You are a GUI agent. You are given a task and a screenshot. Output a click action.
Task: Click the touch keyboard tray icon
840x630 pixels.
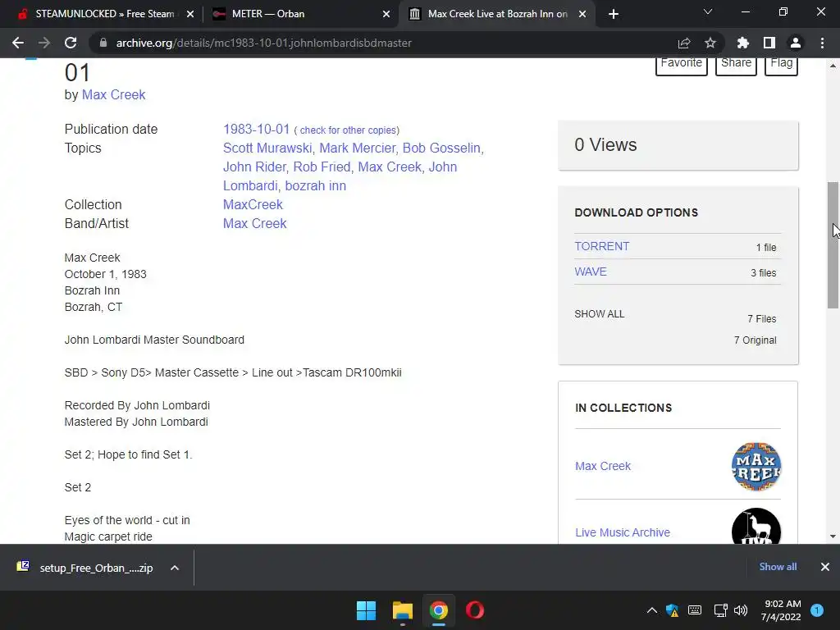point(694,610)
